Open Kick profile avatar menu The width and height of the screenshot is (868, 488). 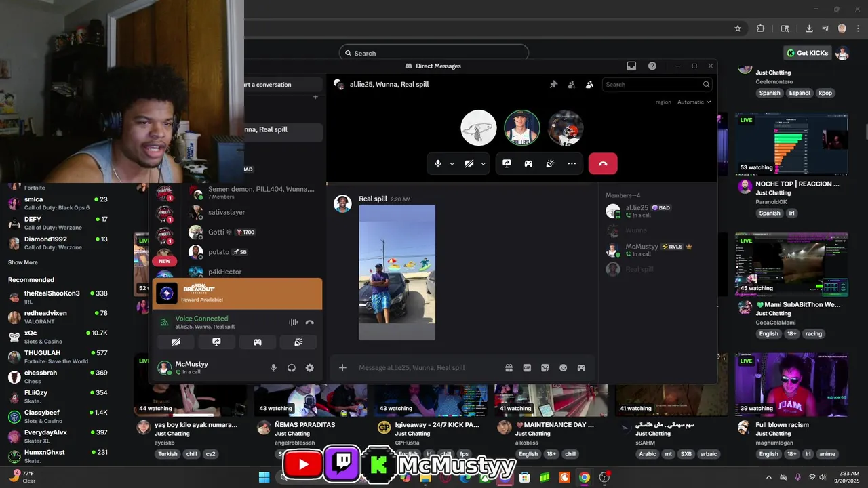tap(842, 53)
